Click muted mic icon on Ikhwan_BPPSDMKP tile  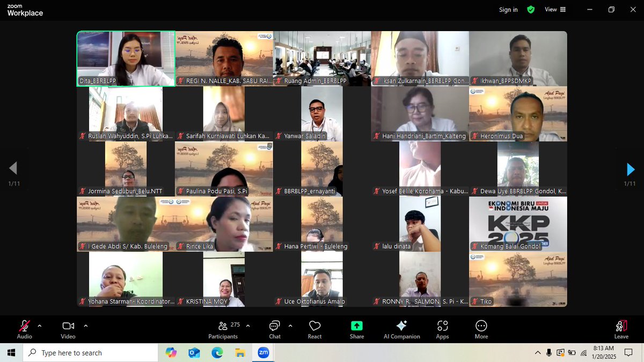pyautogui.click(x=475, y=81)
